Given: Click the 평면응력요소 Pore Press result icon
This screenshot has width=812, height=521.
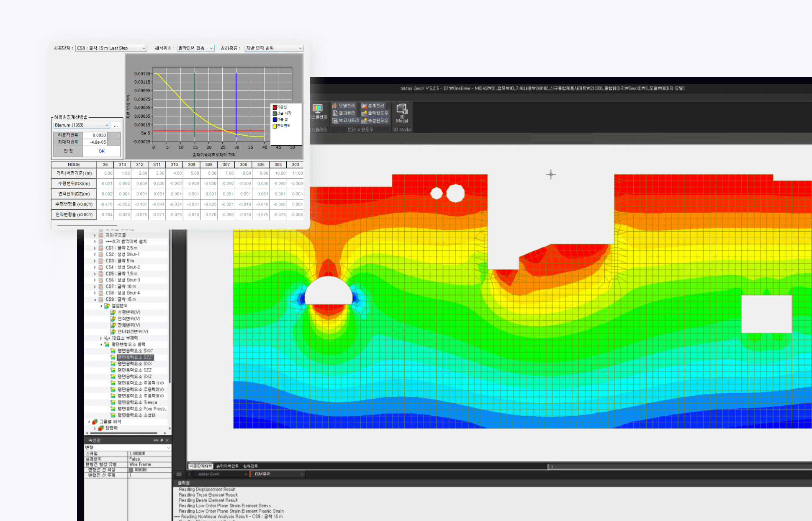Looking at the screenshot, I should pos(113,409).
